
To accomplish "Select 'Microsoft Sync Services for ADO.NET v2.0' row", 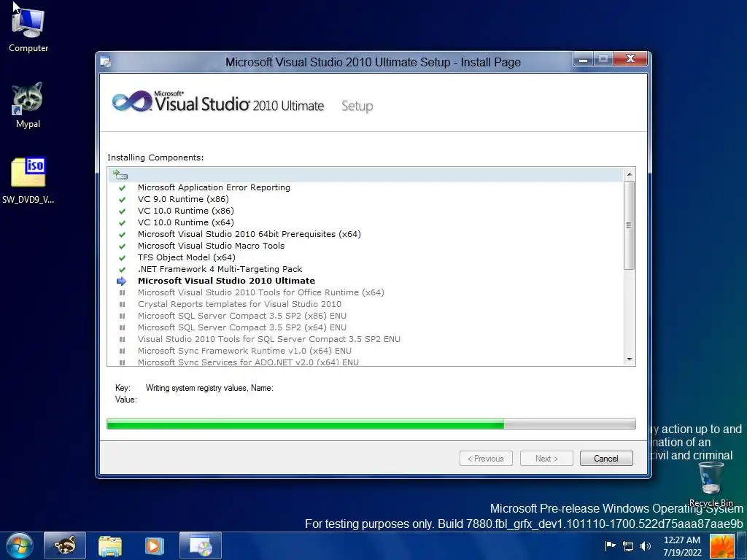I will pos(248,362).
